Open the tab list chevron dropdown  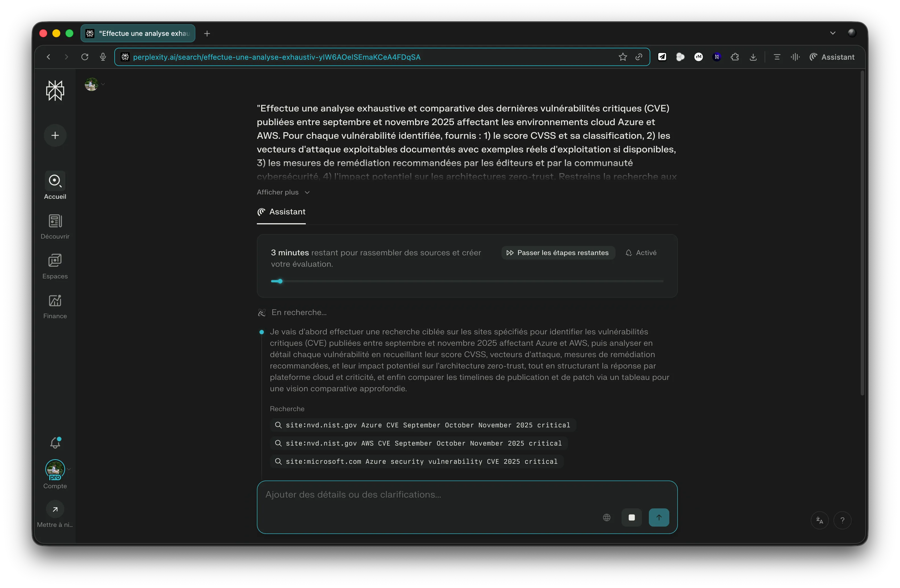[832, 33]
